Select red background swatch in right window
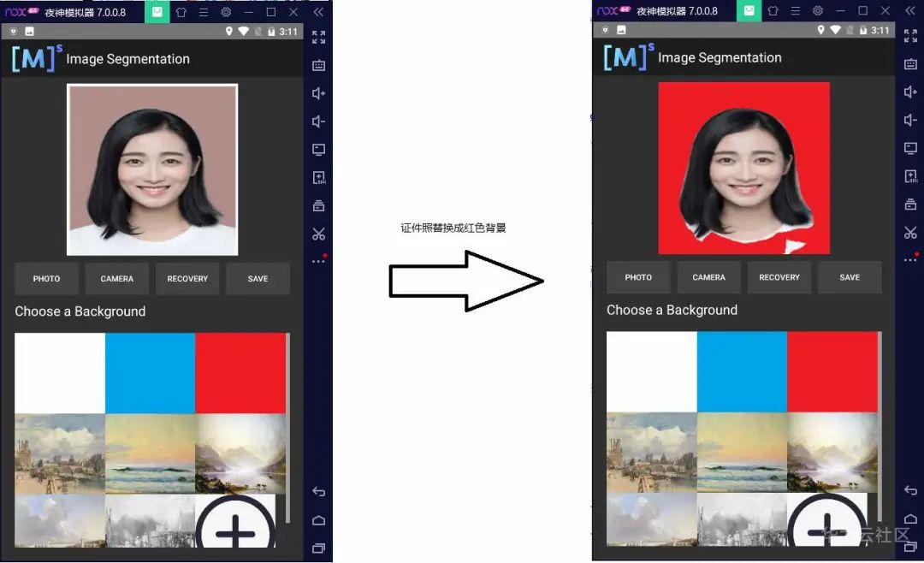924x563 pixels. 832,372
